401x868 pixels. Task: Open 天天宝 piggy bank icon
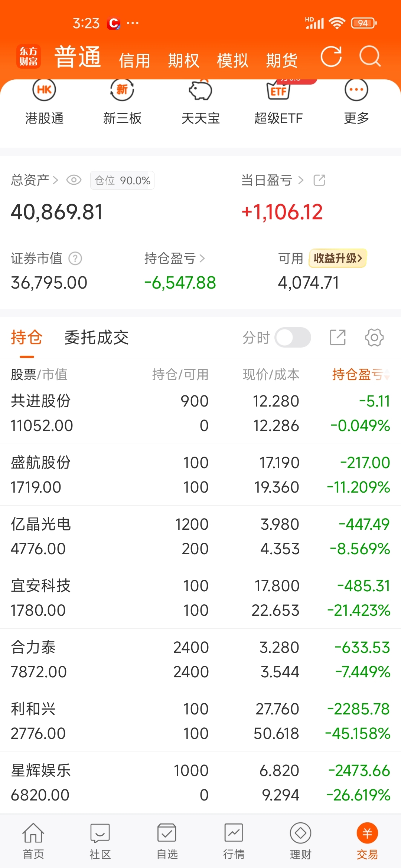pos(200,90)
